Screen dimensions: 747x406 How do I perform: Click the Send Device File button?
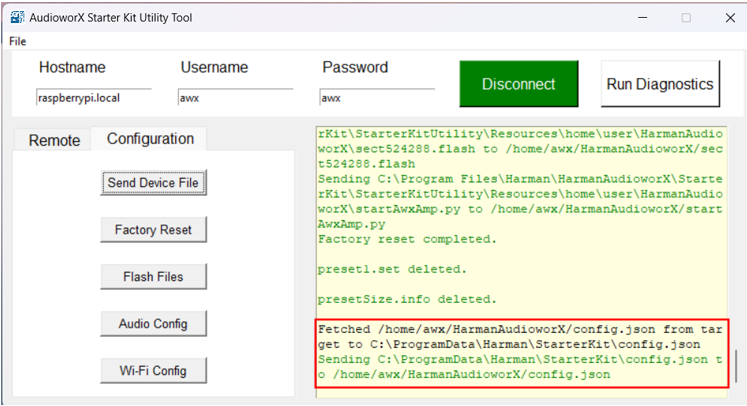(x=153, y=183)
